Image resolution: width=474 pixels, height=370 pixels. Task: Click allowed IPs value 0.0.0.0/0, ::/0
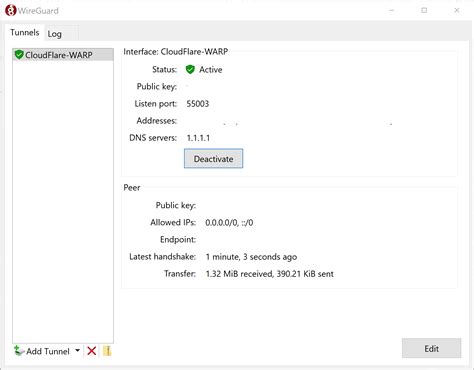pos(229,222)
